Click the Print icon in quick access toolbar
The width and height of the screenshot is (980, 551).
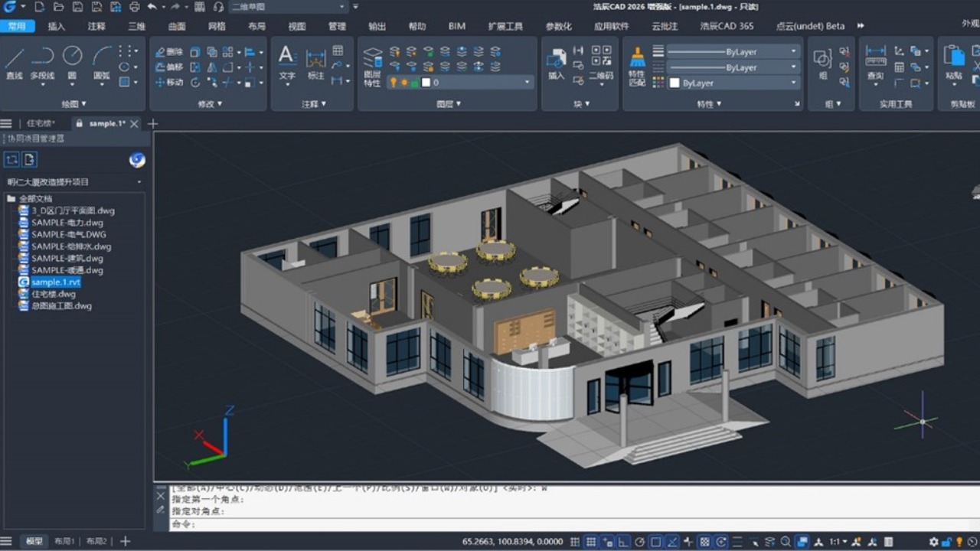(135, 7)
